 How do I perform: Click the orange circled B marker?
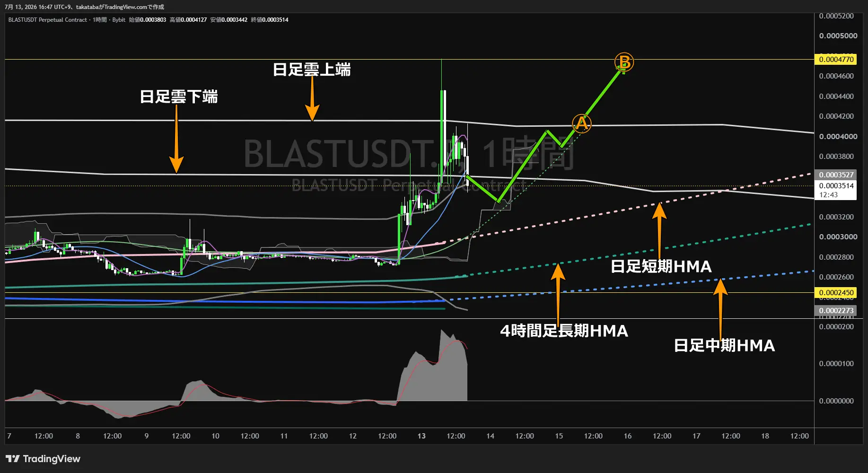pyautogui.click(x=624, y=62)
